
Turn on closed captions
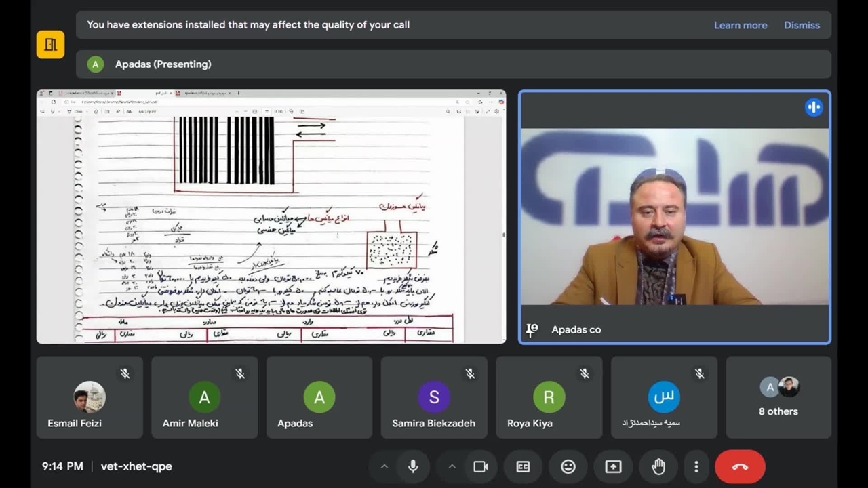pos(523,466)
